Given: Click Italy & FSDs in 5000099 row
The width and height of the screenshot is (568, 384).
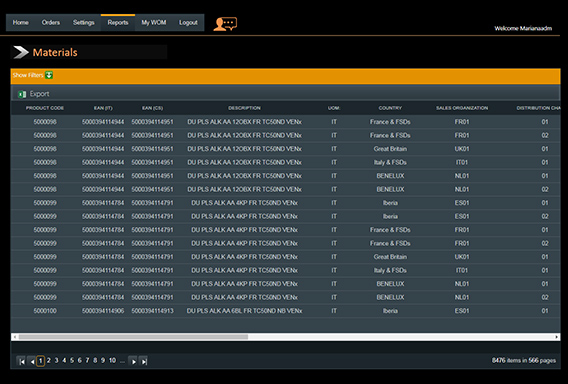Looking at the screenshot, I should 390,270.
